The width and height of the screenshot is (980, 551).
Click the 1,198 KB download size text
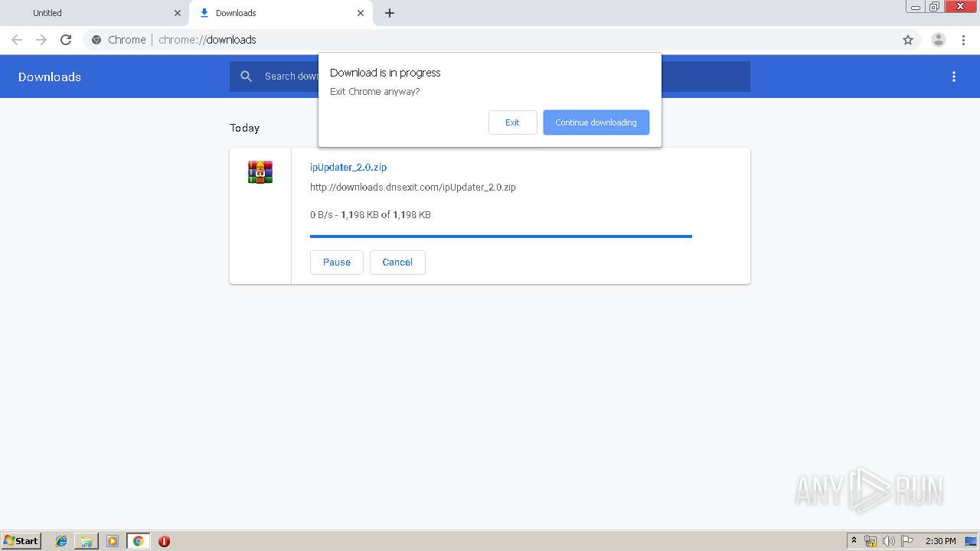point(371,215)
